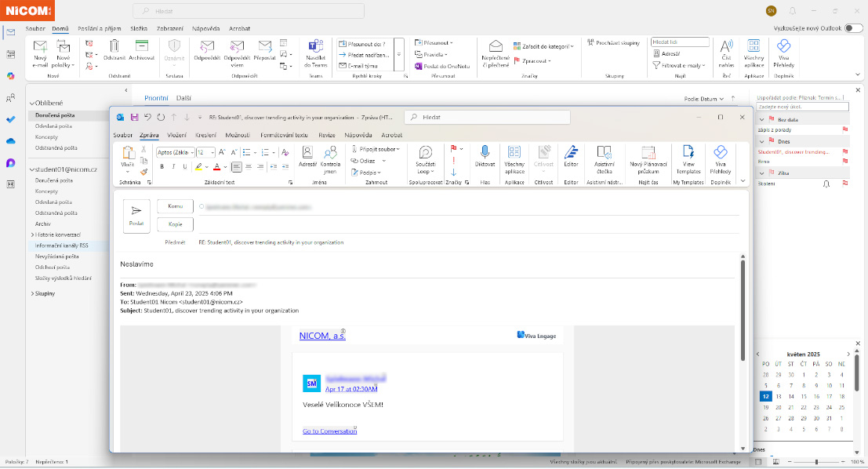Screen dimensions: 868x469
Task: Click the save icon in message title bar
Action: click(135, 117)
